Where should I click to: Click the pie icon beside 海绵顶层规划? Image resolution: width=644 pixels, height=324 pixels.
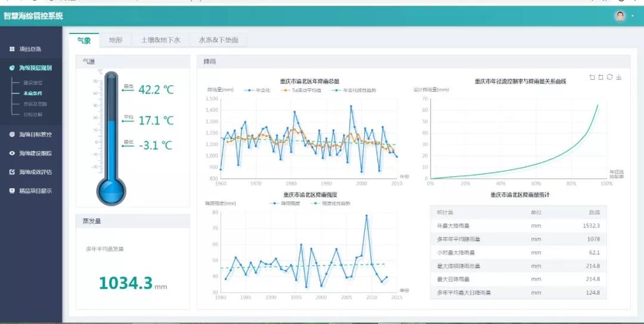click(x=12, y=68)
